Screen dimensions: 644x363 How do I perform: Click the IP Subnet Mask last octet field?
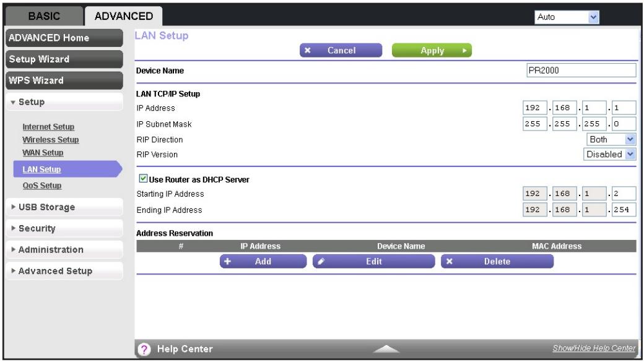[x=624, y=124]
